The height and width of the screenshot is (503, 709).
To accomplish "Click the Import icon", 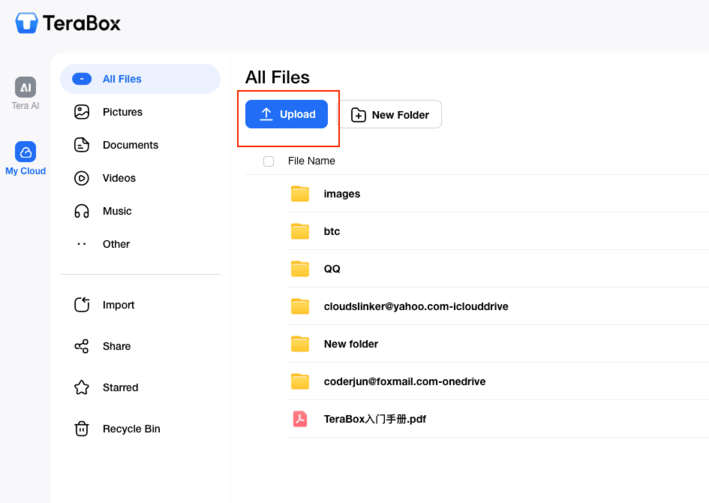I will click(82, 304).
